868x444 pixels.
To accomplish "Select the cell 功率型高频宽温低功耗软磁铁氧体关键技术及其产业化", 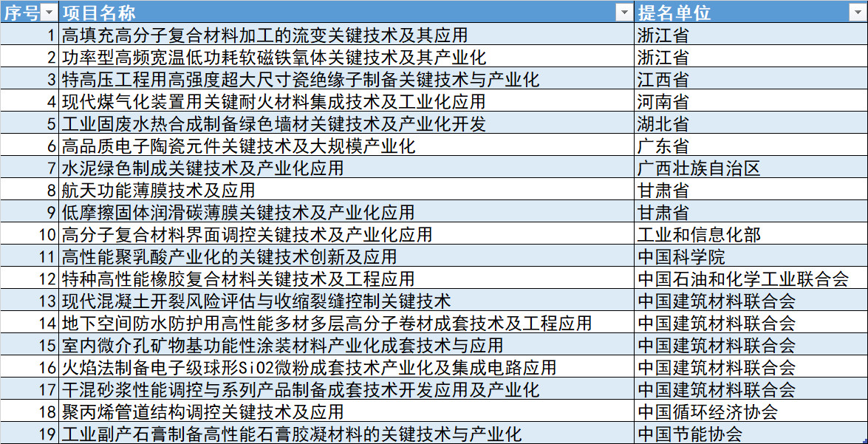I will 274,57.
